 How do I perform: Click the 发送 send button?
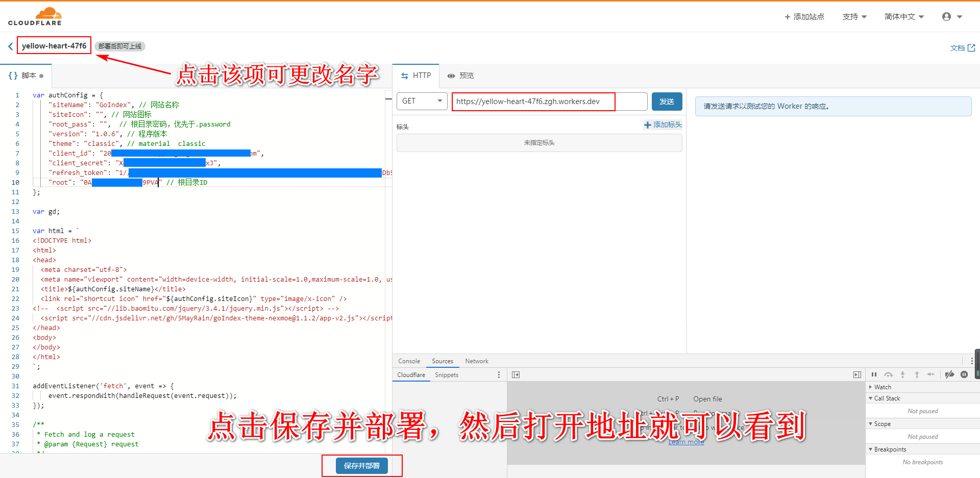coord(667,102)
